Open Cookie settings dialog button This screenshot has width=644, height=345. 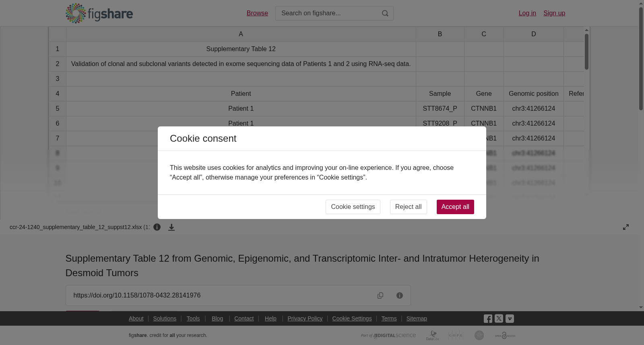tap(353, 207)
